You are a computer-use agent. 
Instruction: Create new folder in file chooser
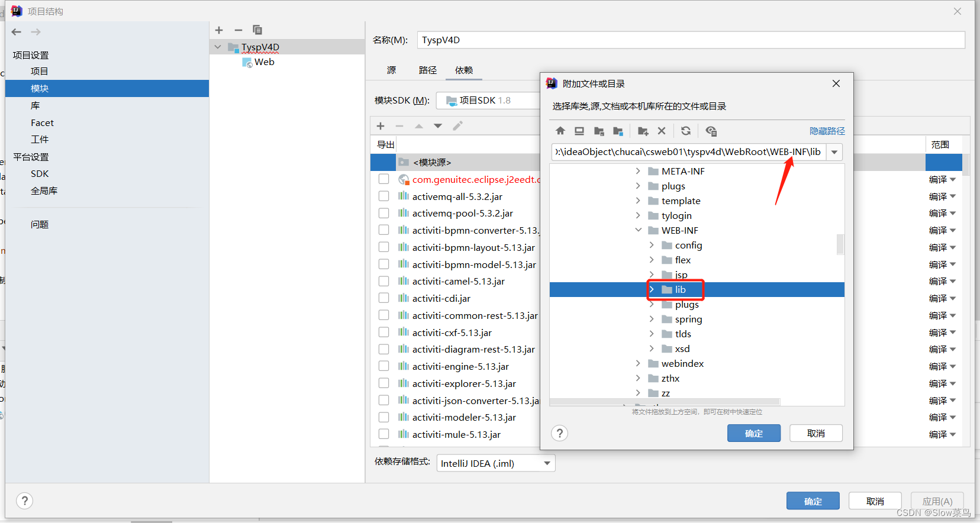[643, 131]
